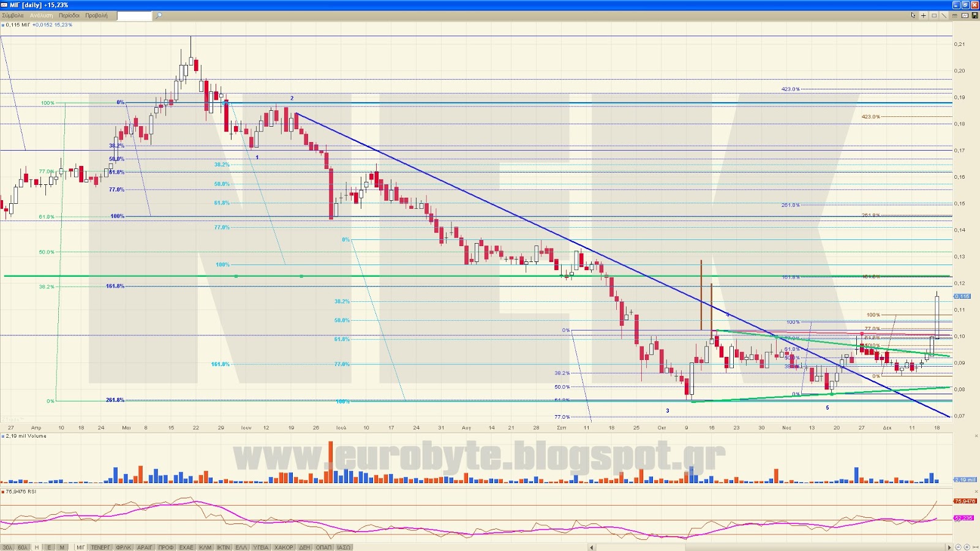Click the chart window icon in title bar

(x=4, y=5)
